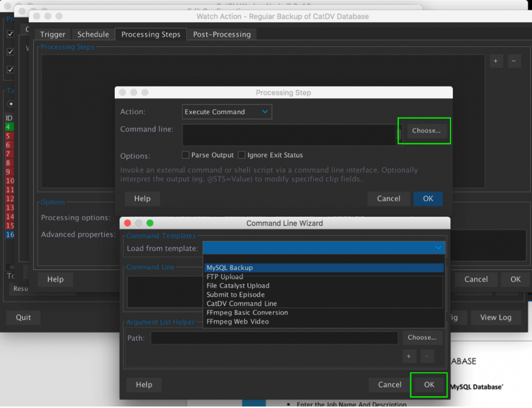Select FFmpeg Web Video template
Image resolution: width=532 pixels, height=408 pixels.
click(237, 322)
